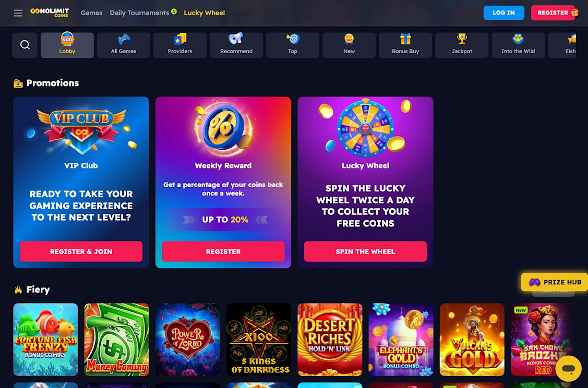Screen dimensions: 588x388
Task: Click the REGISTER & JOIN button
Action: pyautogui.click(x=81, y=251)
